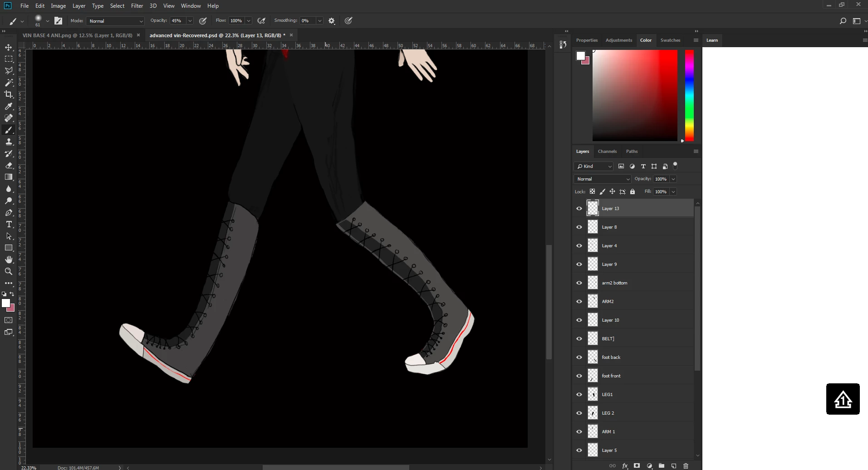Choose the Horizontal Type tool
Screen dimensions: 868x470
coord(9,225)
